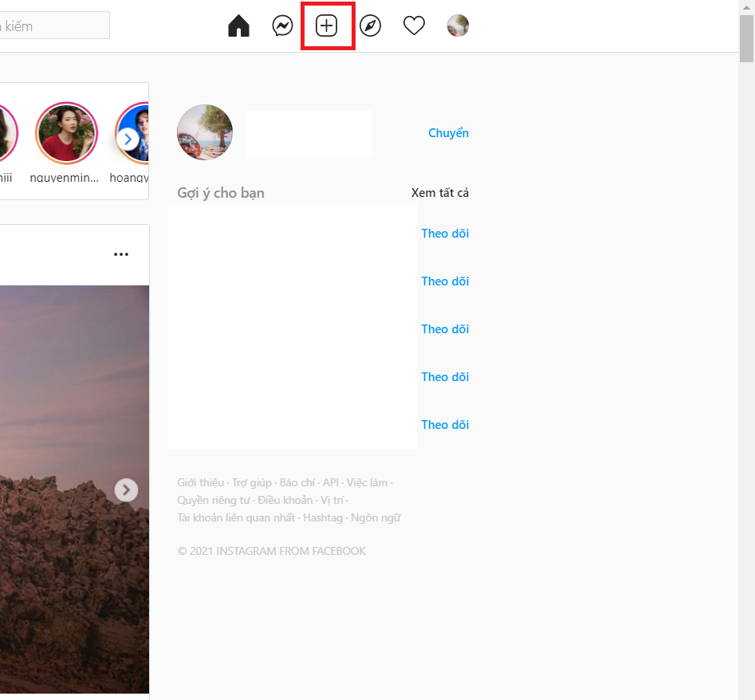Image resolution: width=755 pixels, height=700 pixels.
Task: Click Chuyển to switch accounts
Action: (x=448, y=133)
